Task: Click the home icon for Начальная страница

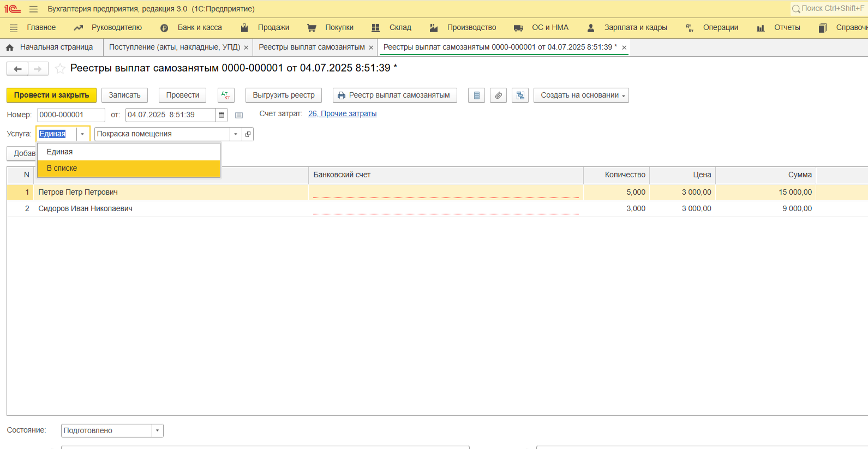Action: pyautogui.click(x=10, y=47)
